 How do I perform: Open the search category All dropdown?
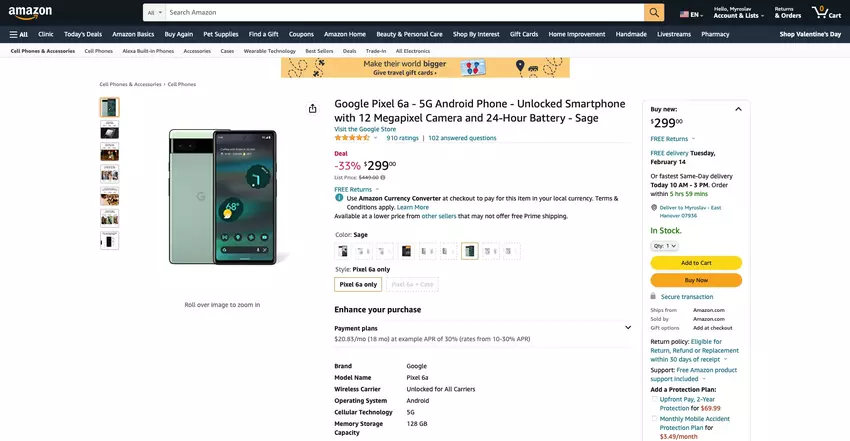153,12
